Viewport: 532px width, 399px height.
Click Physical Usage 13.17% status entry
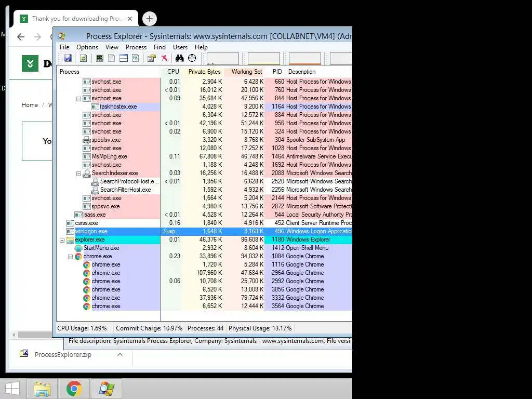coord(260,328)
